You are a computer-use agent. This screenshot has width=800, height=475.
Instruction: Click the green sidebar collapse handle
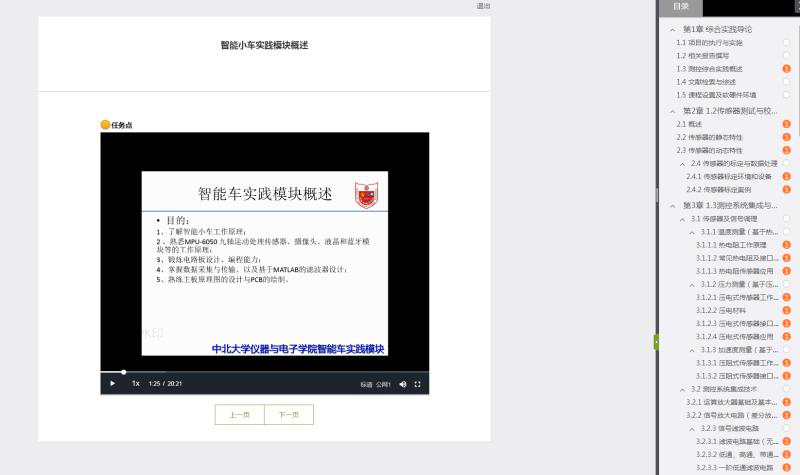(656, 342)
